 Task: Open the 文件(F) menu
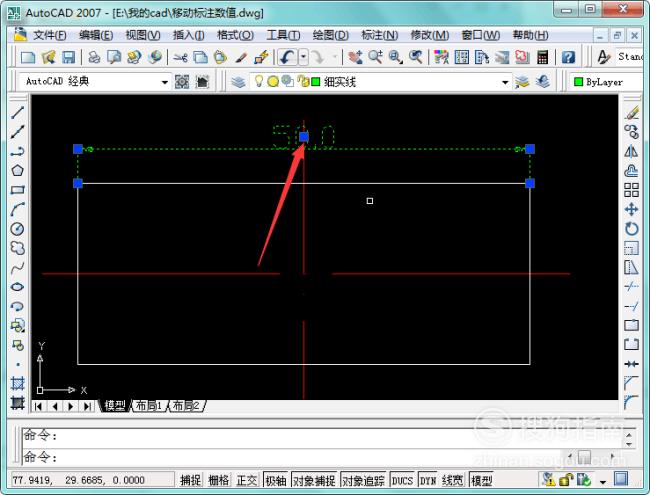pos(49,35)
